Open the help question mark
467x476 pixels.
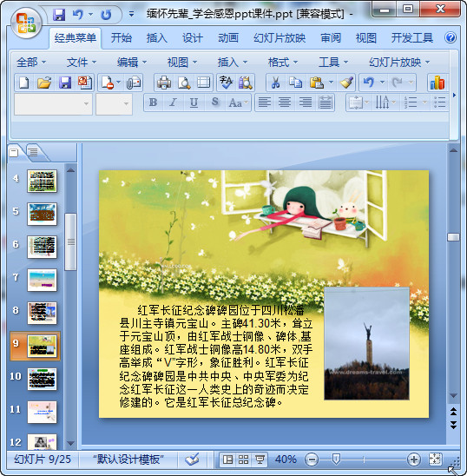pyautogui.click(x=451, y=37)
